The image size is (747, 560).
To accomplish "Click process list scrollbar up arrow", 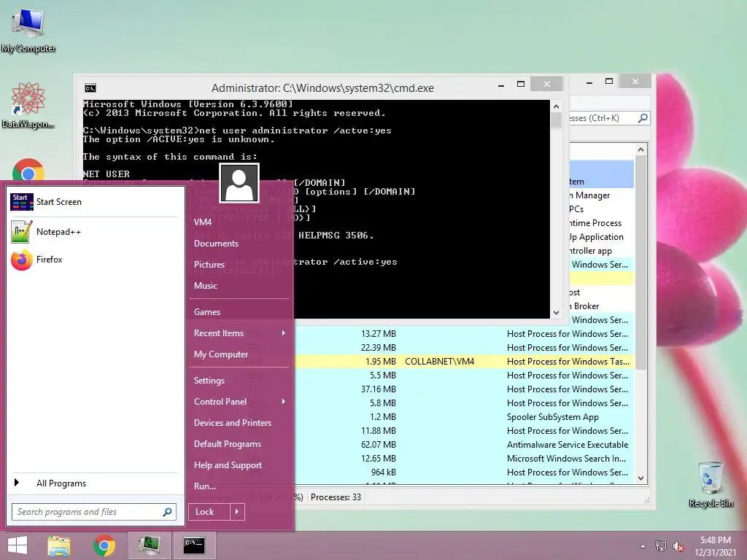I will 640,149.
